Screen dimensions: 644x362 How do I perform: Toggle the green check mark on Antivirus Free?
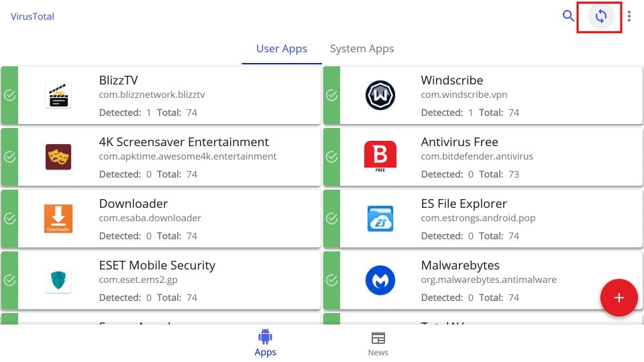click(331, 157)
